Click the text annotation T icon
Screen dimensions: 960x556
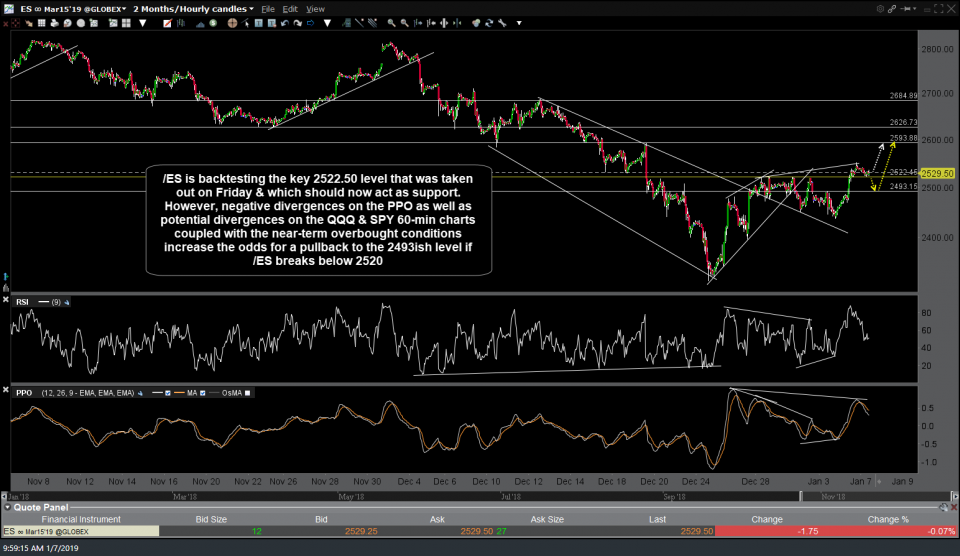(258, 23)
